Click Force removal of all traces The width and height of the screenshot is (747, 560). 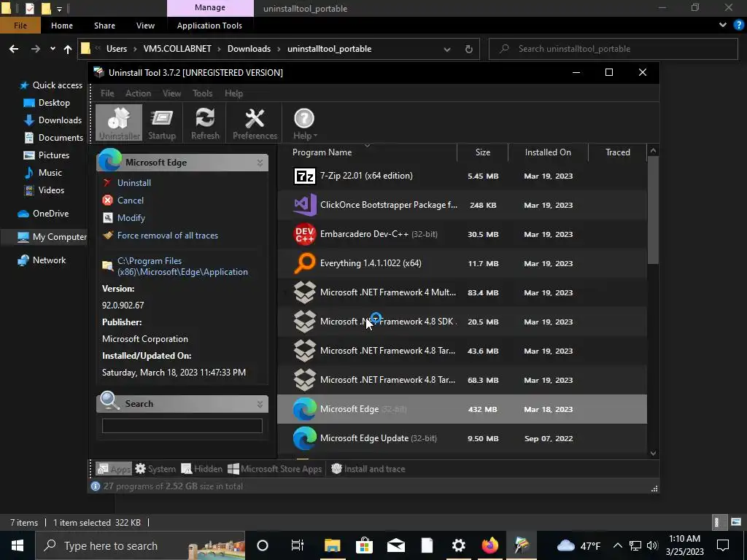point(167,236)
